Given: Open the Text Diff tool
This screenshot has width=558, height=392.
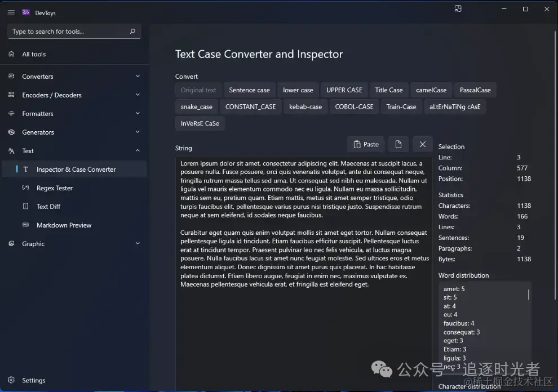Looking at the screenshot, I should point(74,206).
